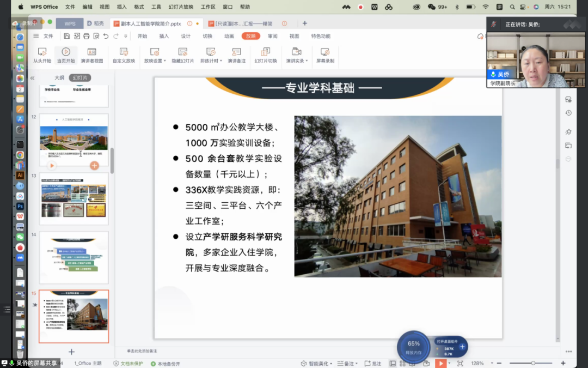This screenshot has width=588, height=368.
Task: Switch to the WPS home tab
Action: coord(70,23)
